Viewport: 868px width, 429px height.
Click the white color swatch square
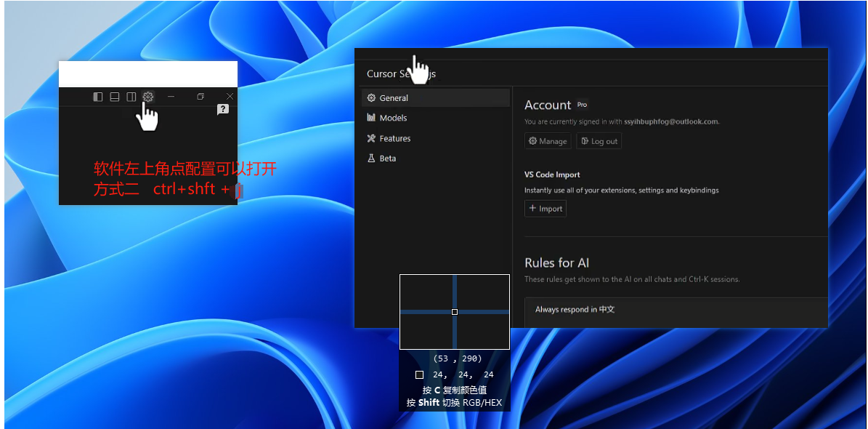pyautogui.click(x=419, y=374)
